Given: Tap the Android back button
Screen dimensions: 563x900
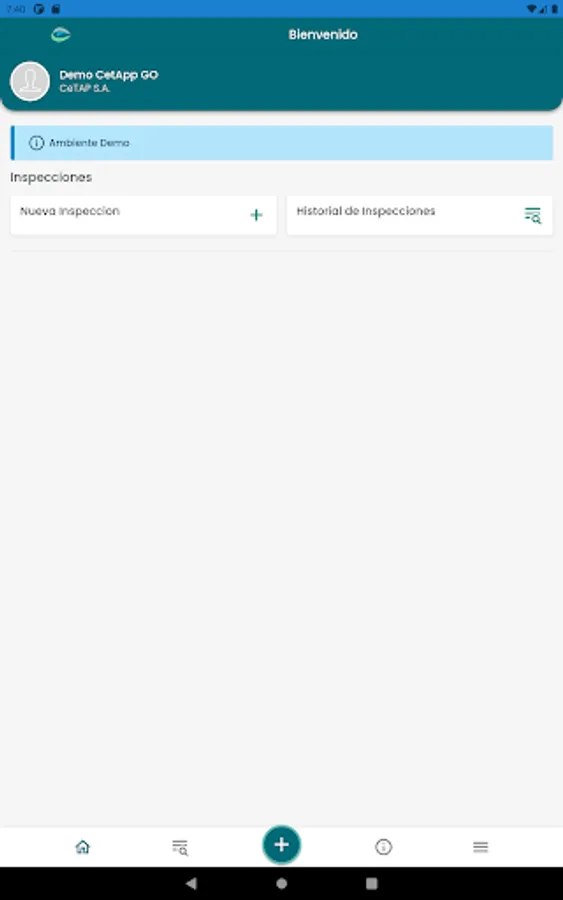Looking at the screenshot, I should (x=191, y=883).
